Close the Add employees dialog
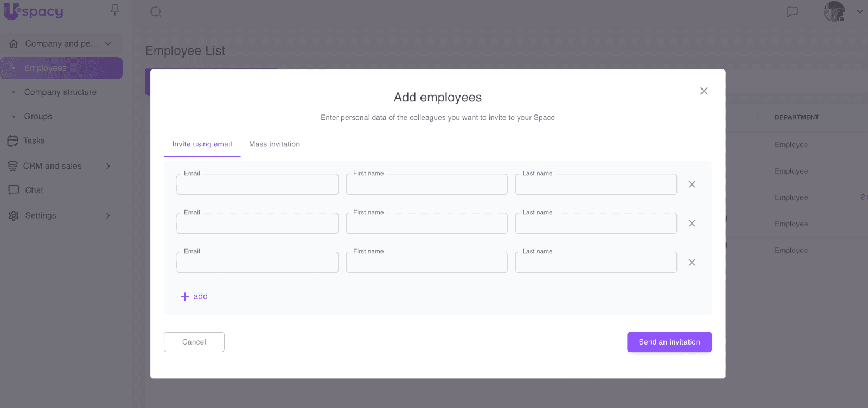 point(704,91)
